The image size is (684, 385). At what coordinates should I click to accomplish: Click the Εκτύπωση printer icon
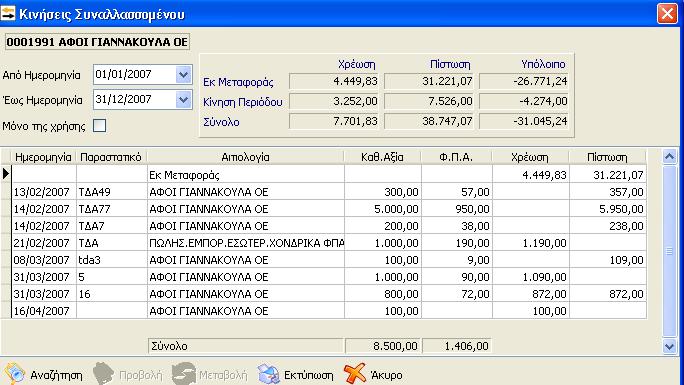[268, 374]
